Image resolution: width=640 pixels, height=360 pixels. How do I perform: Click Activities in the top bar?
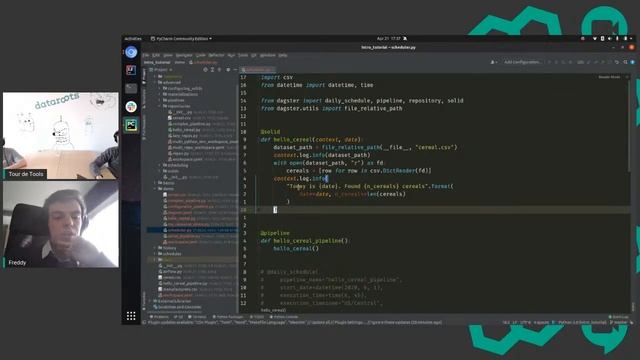click(x=133, y=39)
